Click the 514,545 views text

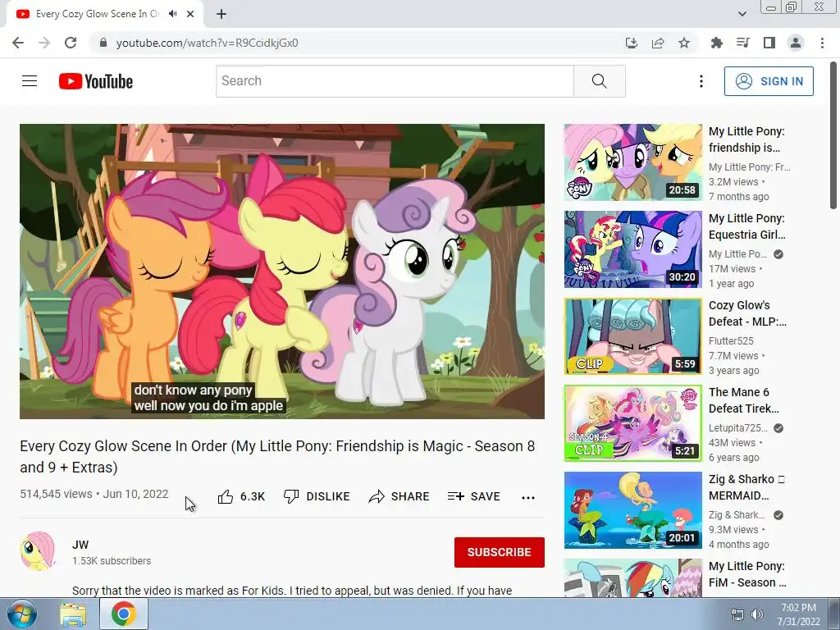pos(56,494)
